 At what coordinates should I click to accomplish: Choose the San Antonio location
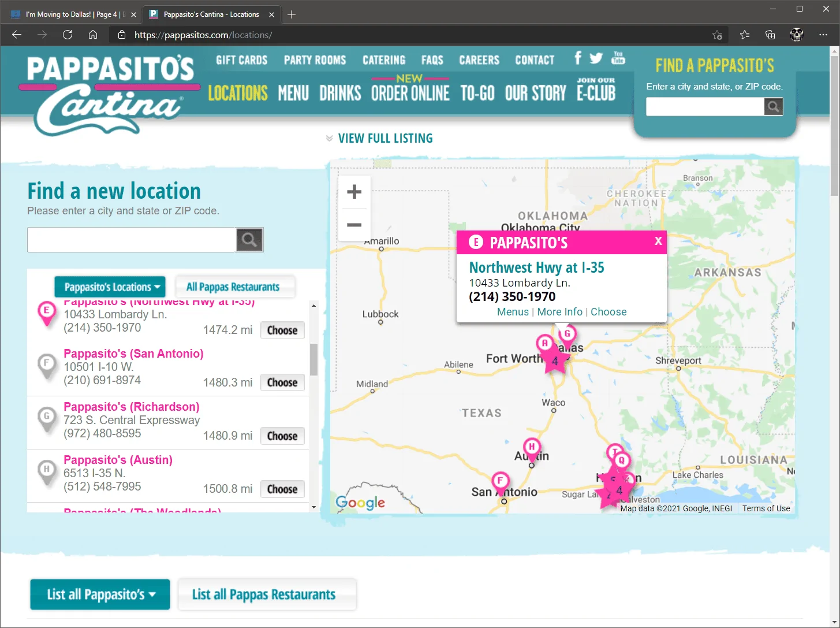click(x=282, y=382)
